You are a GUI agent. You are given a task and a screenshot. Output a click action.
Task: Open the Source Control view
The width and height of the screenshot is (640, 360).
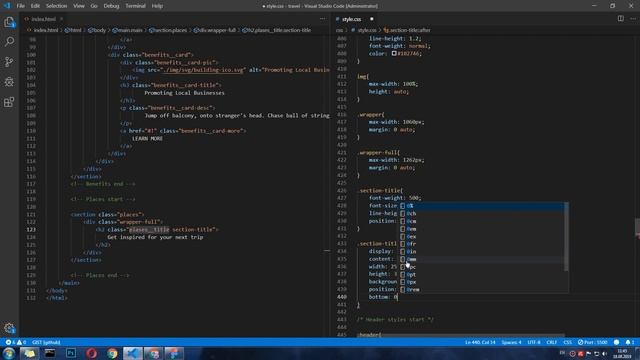pyautogui.click(x=9, y=62)
